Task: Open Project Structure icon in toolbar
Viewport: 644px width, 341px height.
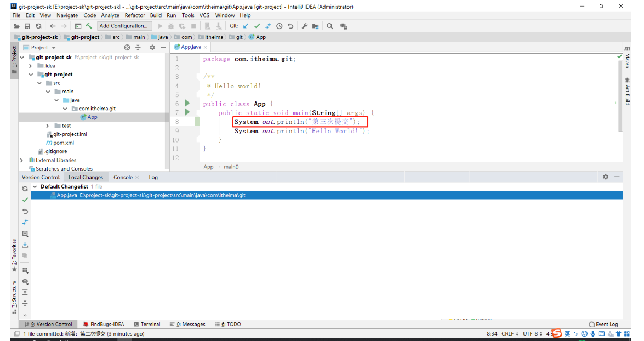Action: click(316, 26)
